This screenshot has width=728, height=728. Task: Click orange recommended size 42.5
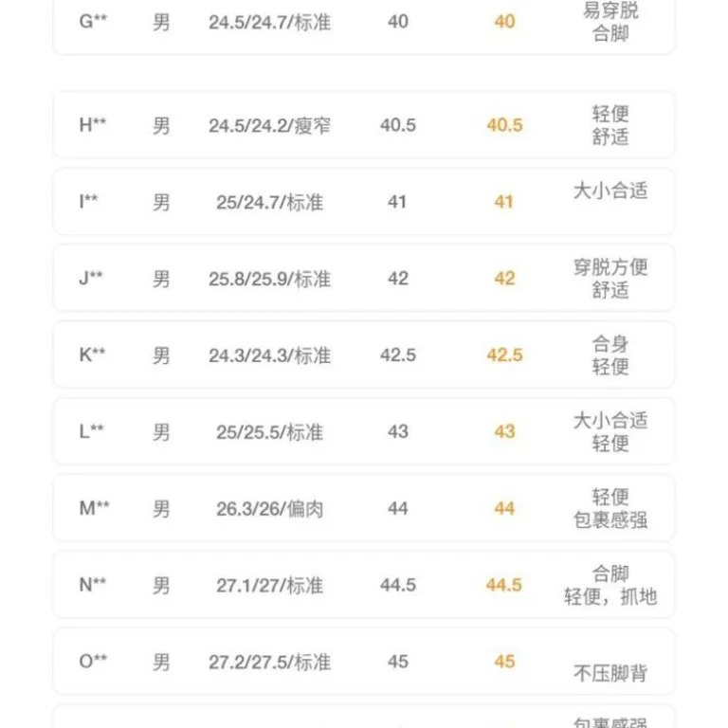click(504, 355)
